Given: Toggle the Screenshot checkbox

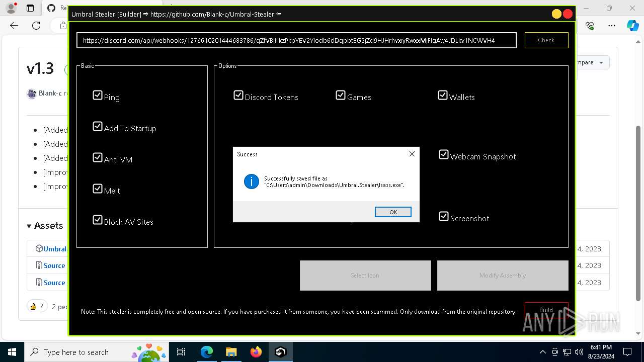Looking at the screenshot, I should 444,216.
